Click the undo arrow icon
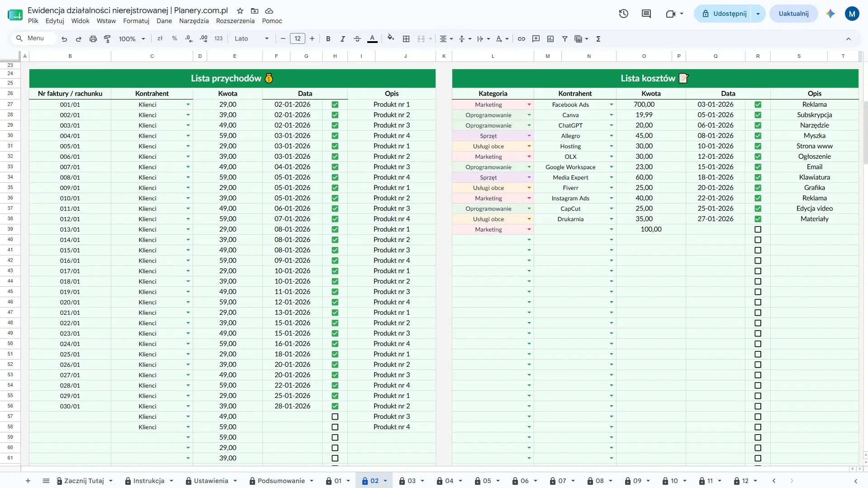The image size is (868, 488). tap(64, 39)
